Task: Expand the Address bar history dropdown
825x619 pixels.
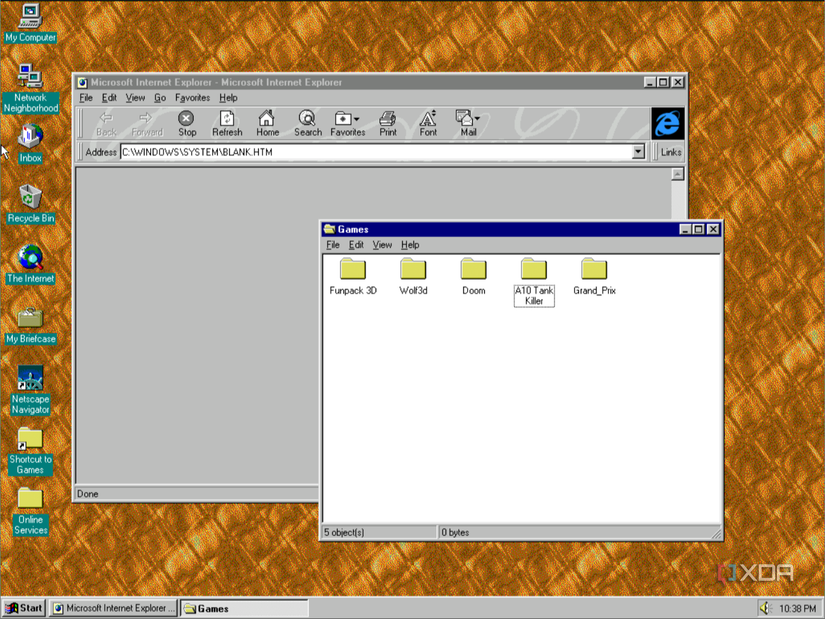Action: (638, 152)
